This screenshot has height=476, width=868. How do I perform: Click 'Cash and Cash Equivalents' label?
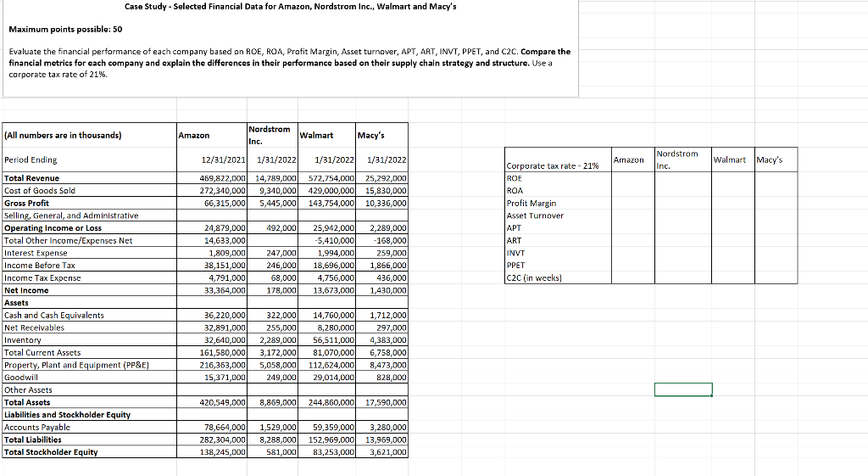pos(54,316)
